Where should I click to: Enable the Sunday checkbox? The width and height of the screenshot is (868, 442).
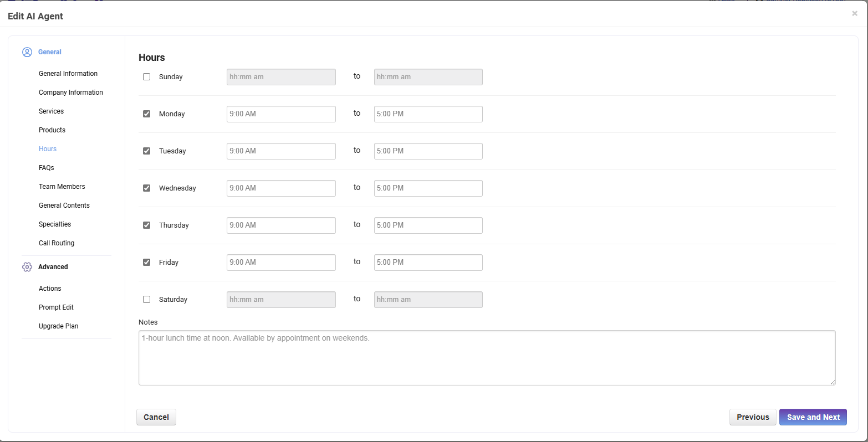click(x=147, y=77)
